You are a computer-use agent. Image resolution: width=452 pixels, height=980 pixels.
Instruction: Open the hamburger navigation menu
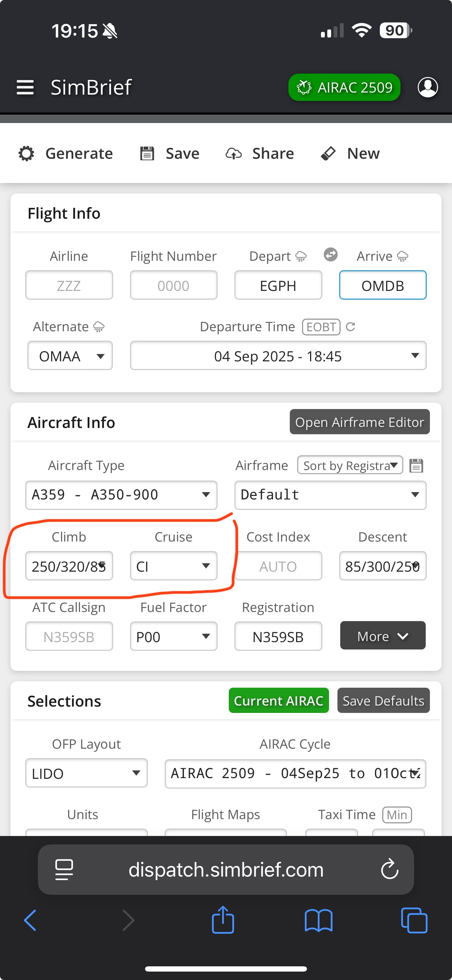(x=25, y=87)
